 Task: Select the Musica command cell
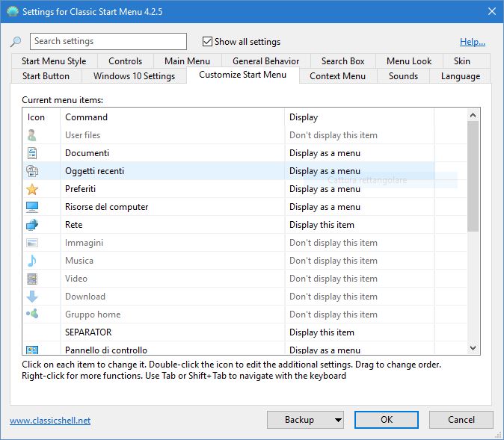point(172,261)
